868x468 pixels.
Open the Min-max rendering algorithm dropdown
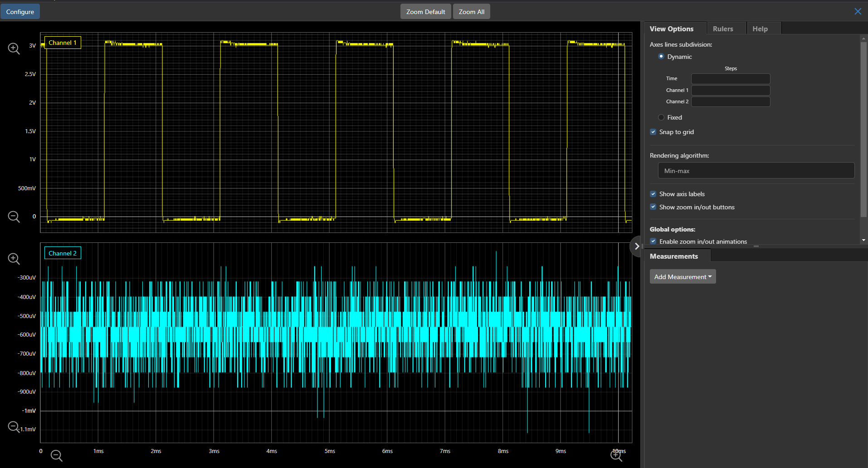click(x=756, y=171)
